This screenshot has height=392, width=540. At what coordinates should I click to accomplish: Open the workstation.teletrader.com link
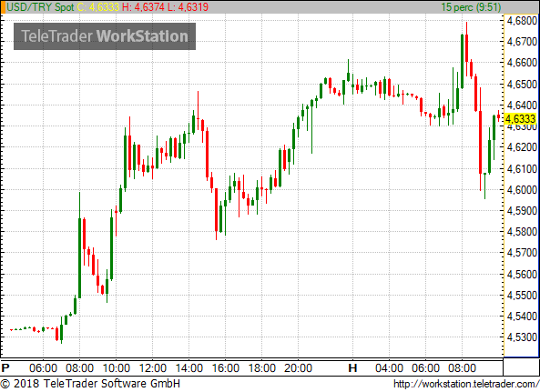(466, 384)
